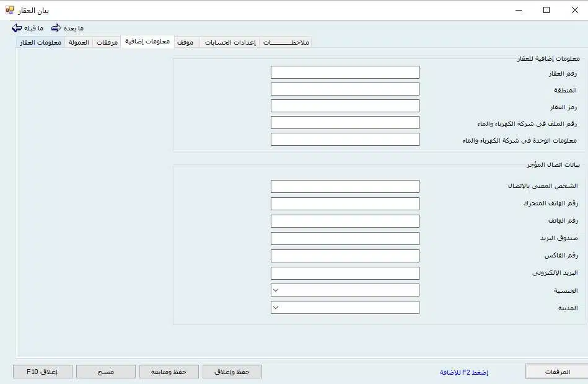This screenshot has height=384, width=588.
Task: Switch to معلومات العقار tab
Action: (40, 42)
